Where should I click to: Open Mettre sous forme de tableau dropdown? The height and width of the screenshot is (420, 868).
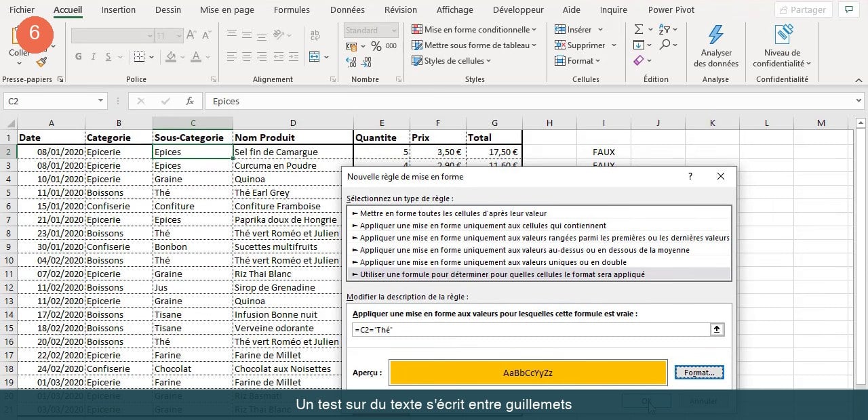474,45
